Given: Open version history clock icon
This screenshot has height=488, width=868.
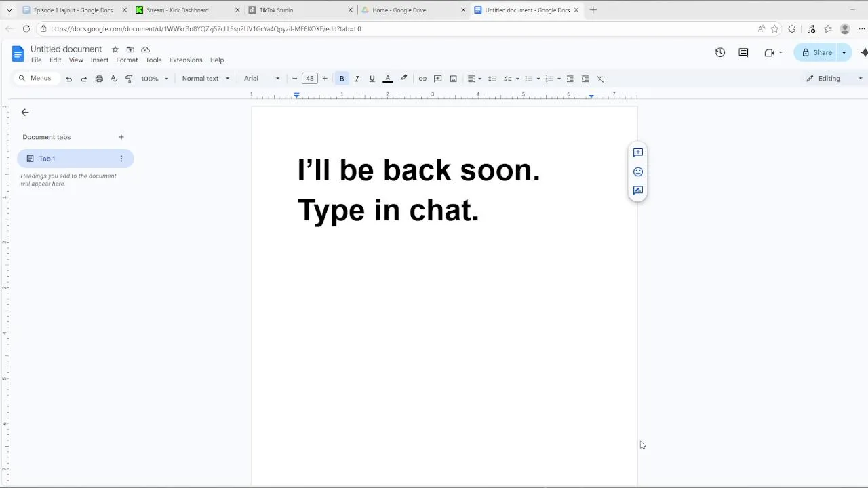Looking at the screenshot, I should click(720, 52).
